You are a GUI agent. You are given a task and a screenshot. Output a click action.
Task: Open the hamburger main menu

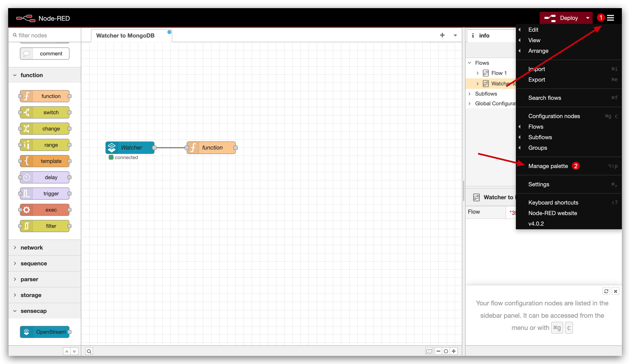coord(610,18)
